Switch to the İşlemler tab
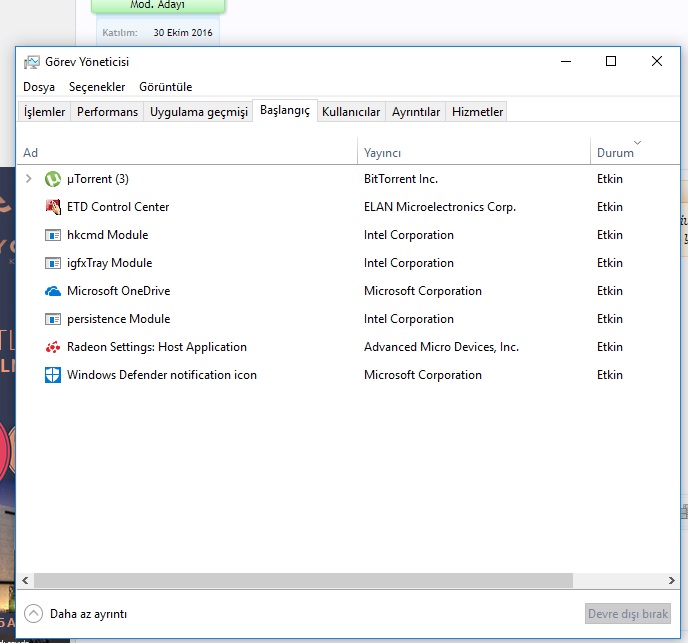Screen dimensions: 688x643 click(44, 112)
